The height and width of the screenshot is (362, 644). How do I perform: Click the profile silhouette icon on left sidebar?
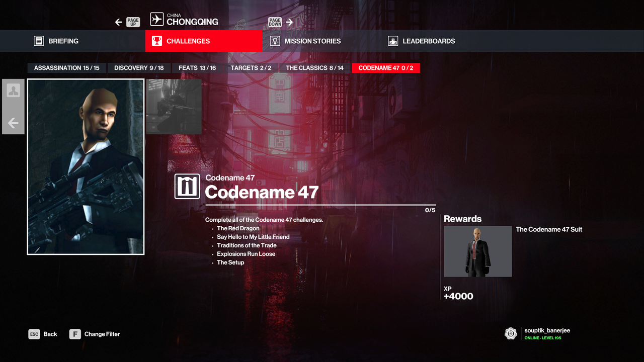pyautogui.click(x=13, y=90)
